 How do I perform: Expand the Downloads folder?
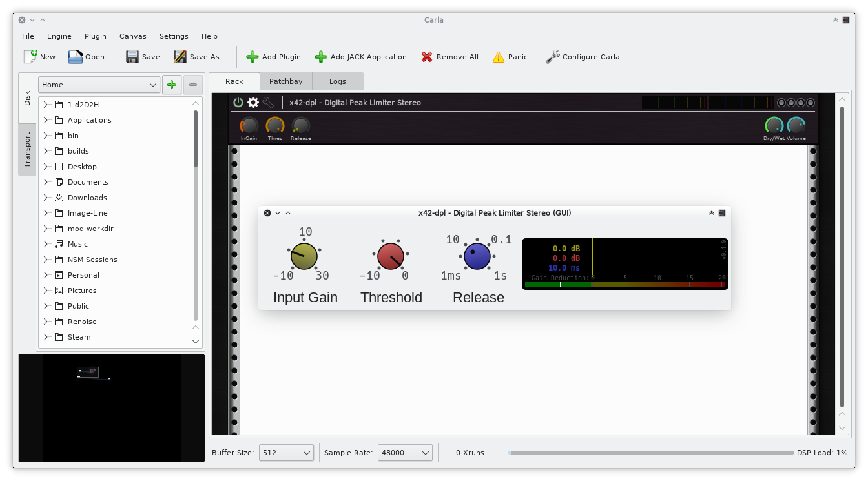coord(46,198)
